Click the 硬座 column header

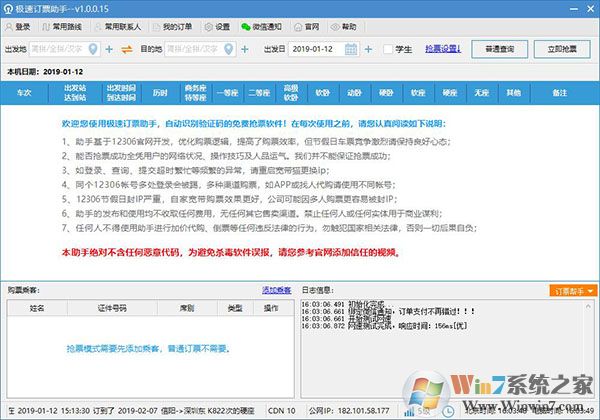coord(450,93)
